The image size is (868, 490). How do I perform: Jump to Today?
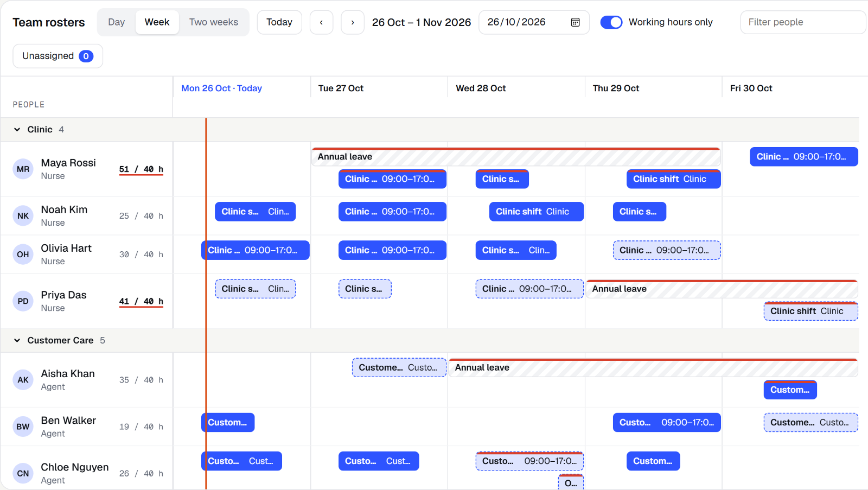pyautogui.click(x=279, y=22)
